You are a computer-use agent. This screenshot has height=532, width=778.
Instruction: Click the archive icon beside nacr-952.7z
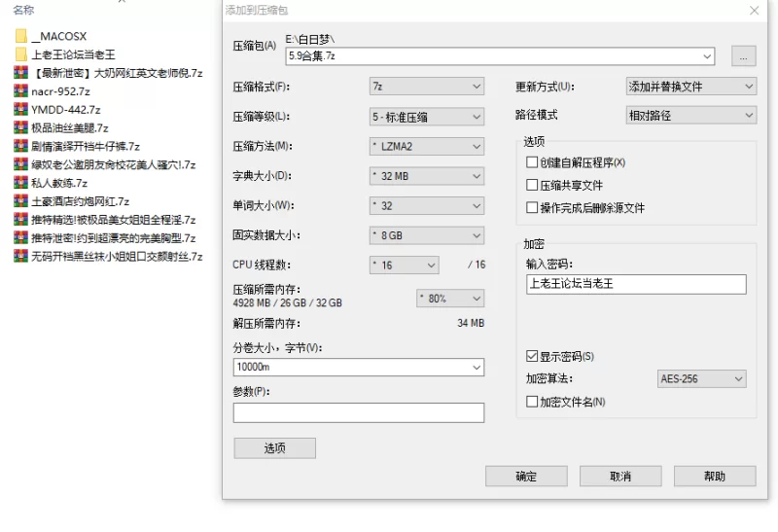coord(20,91)
